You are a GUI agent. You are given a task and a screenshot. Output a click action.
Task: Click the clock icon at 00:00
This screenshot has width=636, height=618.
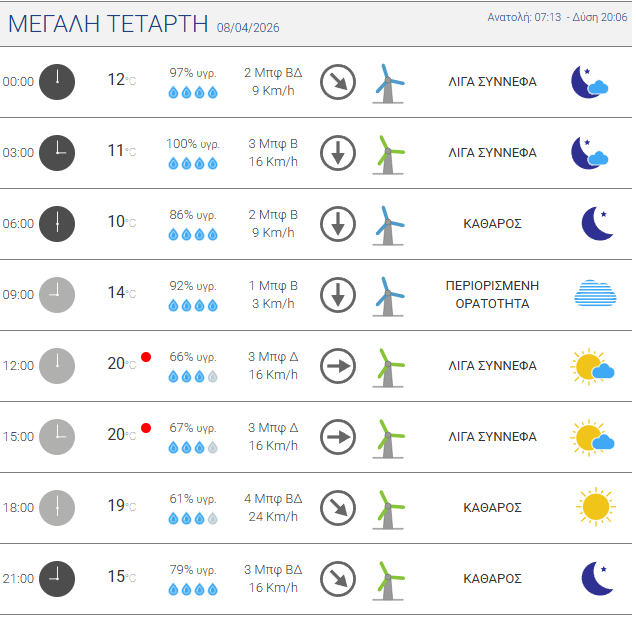pyautogui.click(x=57, y=82)
